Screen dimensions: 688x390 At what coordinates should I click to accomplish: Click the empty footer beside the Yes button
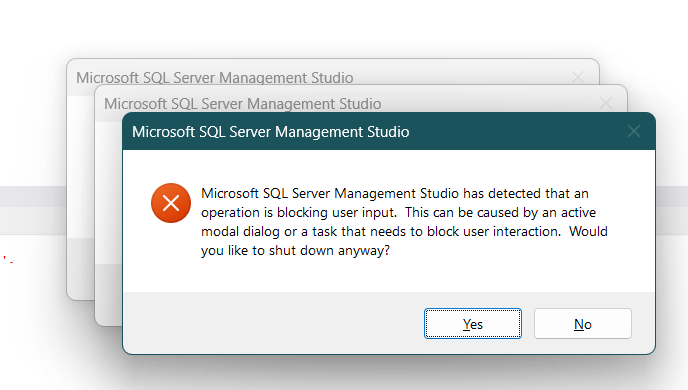pos(272,323)
